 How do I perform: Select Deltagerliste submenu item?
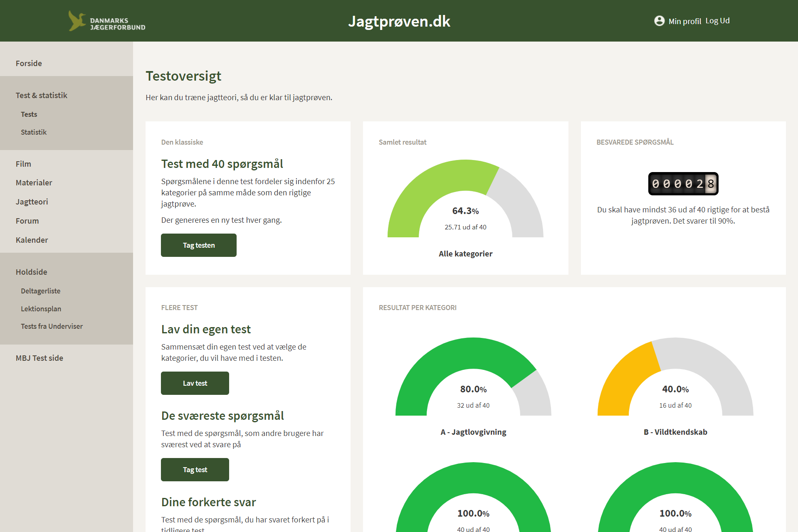[x=41, y=291]
